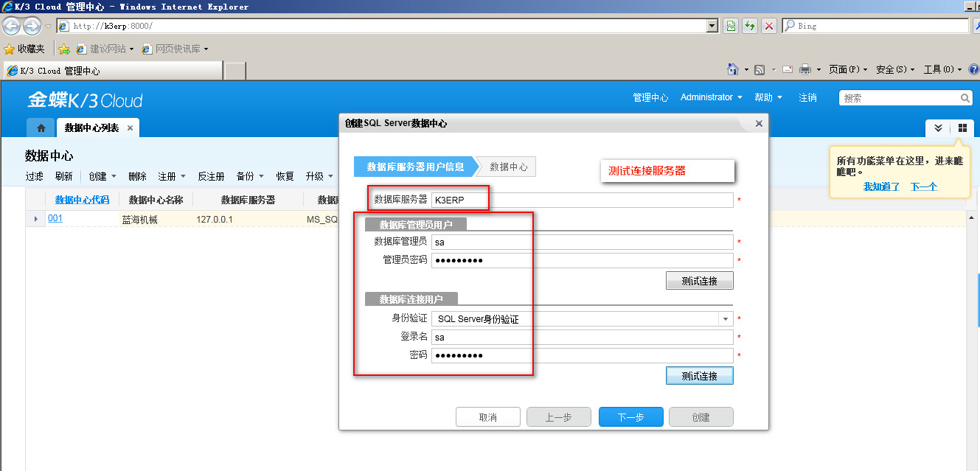The height and width of the screenshot is (471, 980).
Task: Open the 网页快讯库 dropdown
Action: coord(175,49)
